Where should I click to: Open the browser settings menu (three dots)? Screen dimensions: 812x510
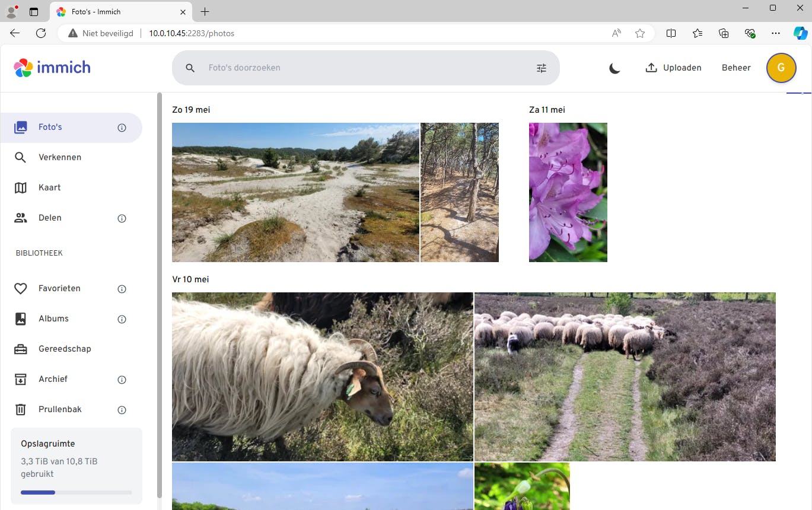pyautogui.click(x=776, y=33)
